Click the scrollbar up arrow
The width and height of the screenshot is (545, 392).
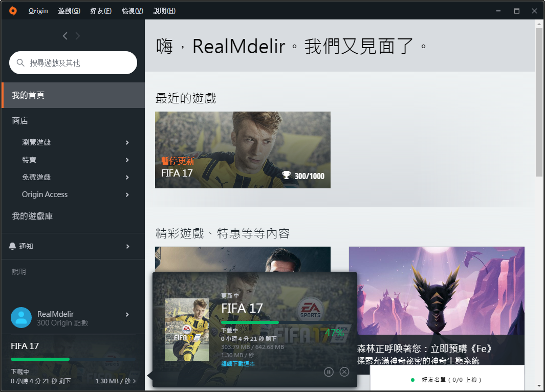[x=539, y=24]
